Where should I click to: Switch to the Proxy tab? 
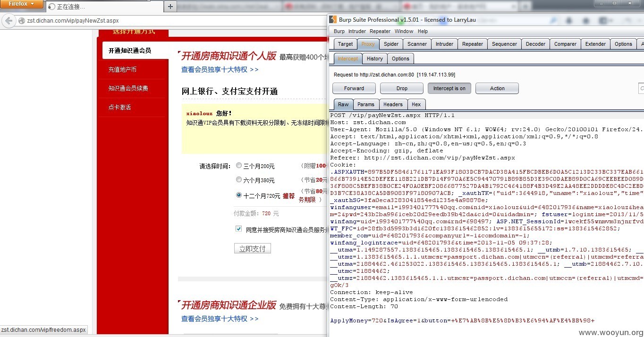point(368,44)
